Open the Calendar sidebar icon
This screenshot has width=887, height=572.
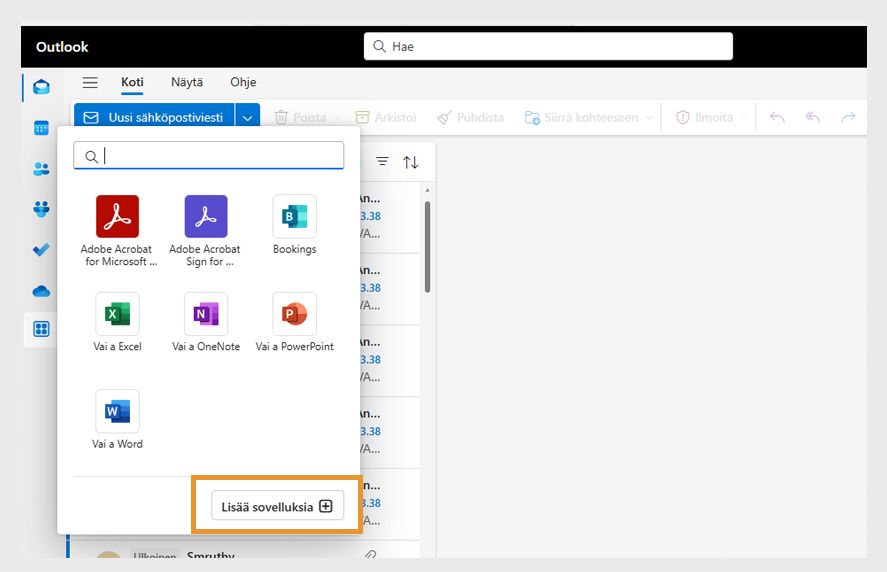click(x=41, y=128)
